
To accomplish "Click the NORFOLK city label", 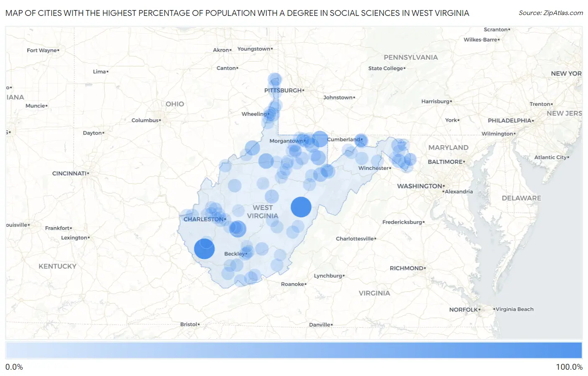I will click(x=463, y=310).
